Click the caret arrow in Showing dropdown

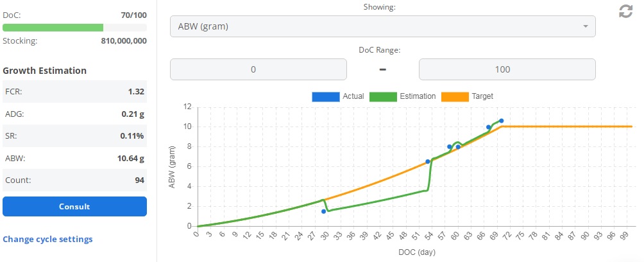pyautogui.click(x=585, y=26)
